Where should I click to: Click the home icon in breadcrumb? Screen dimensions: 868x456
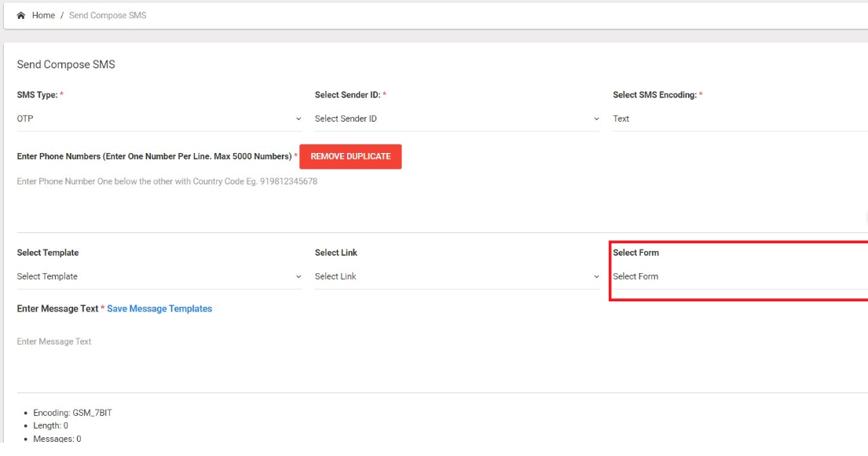[x=21, y=16]
